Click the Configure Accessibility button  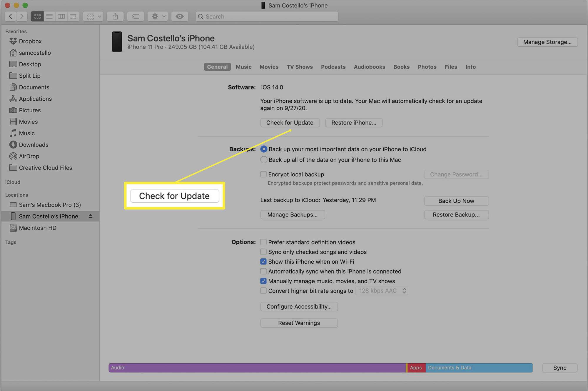(299, 307)
